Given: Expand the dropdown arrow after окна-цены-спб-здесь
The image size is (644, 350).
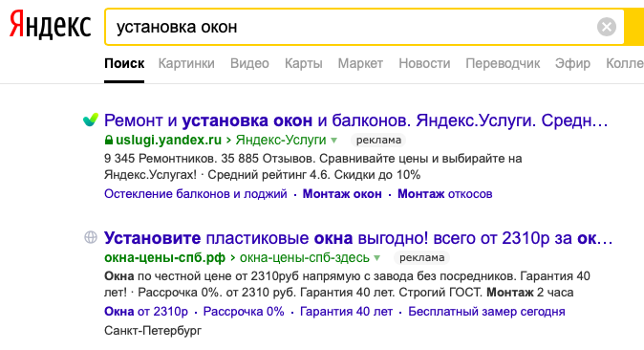Looking at the screenshot, I should click(x=377, y=258).
